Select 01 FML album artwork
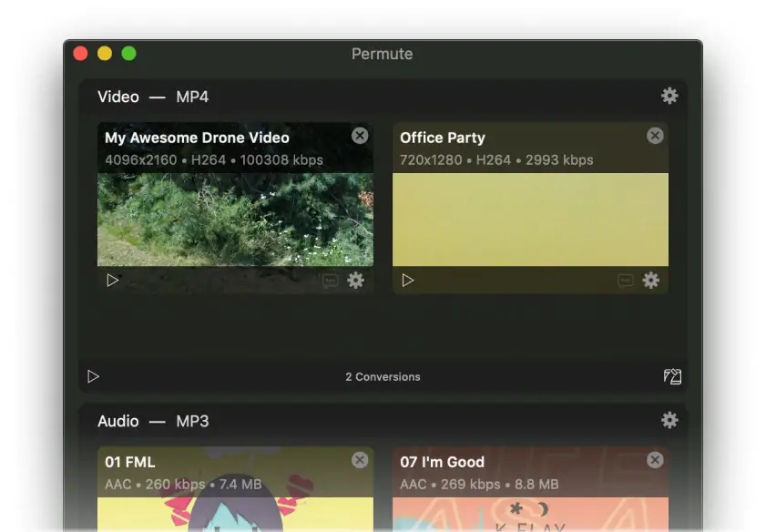Screen dimensions: 766x532 (236, 515)
